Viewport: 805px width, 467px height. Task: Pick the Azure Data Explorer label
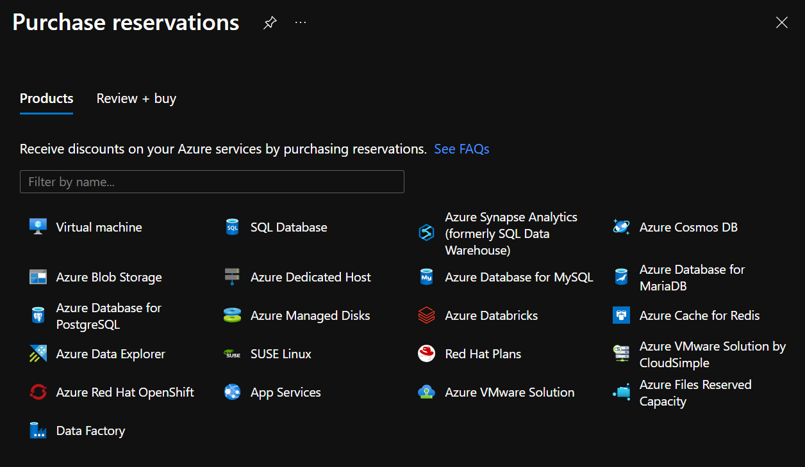point(110,354)
